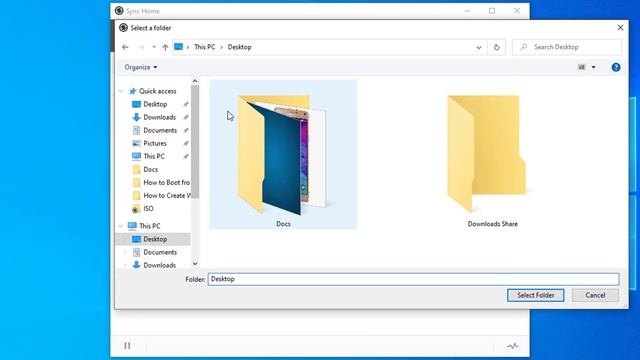Close the Select a folder dialog
This screenshot has height=360, width=640.
(620, 27)
